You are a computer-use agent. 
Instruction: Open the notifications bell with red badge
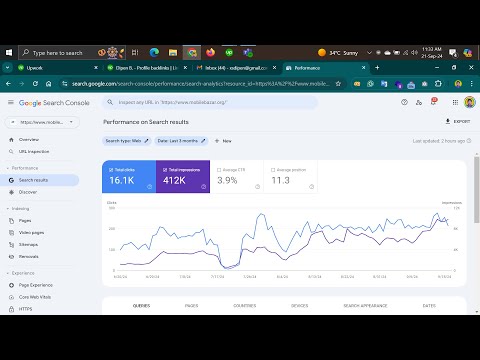click(x=433, y=102)
